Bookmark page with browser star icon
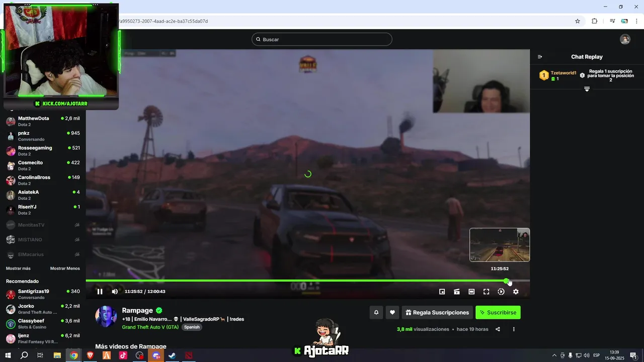 pos(578,21)
